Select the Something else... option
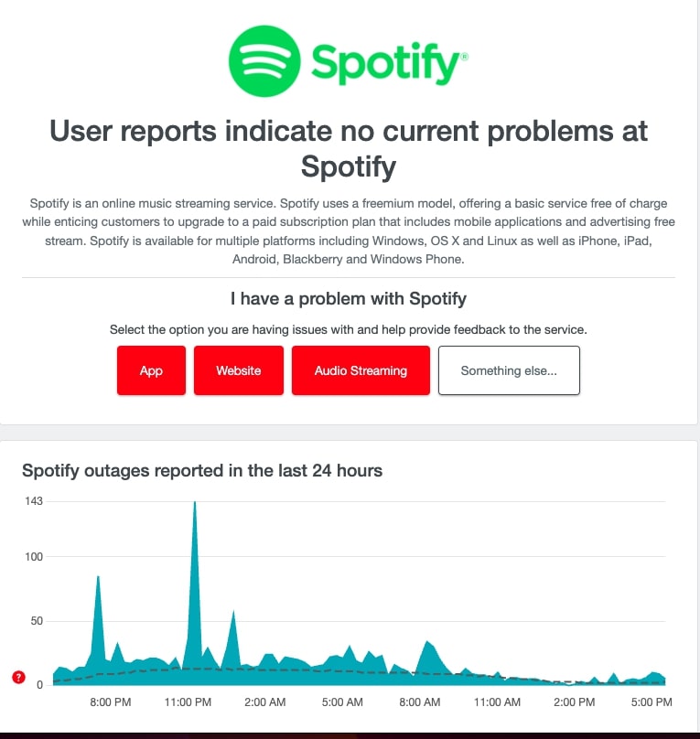This screenshot has width=700, height=739. pyautogui.click(x=509, y=370)
